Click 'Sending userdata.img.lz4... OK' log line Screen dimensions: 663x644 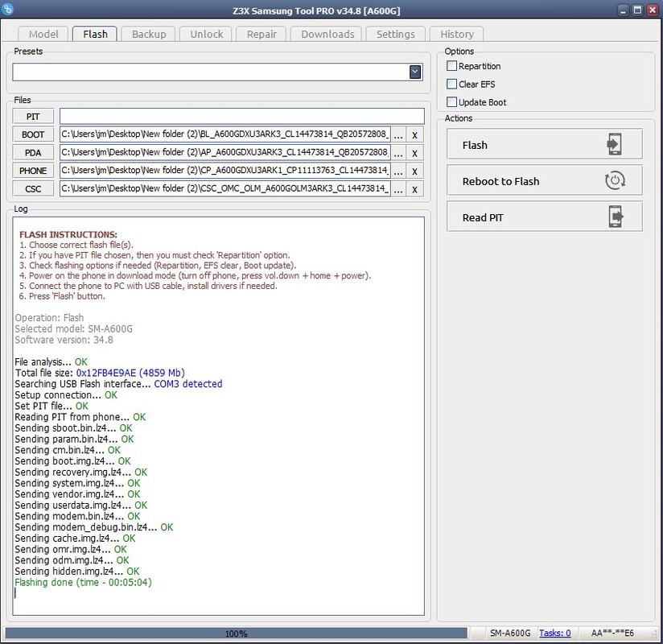(x=81, y=505)
